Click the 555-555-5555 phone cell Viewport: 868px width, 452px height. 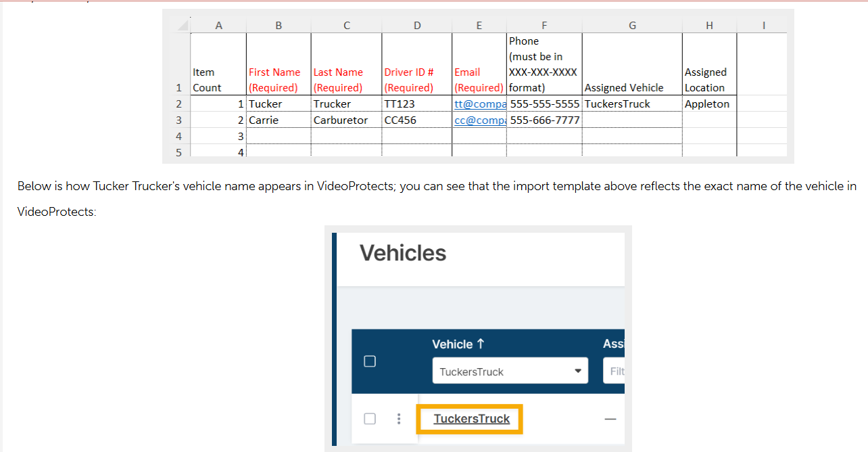click(x=544, y=104)
